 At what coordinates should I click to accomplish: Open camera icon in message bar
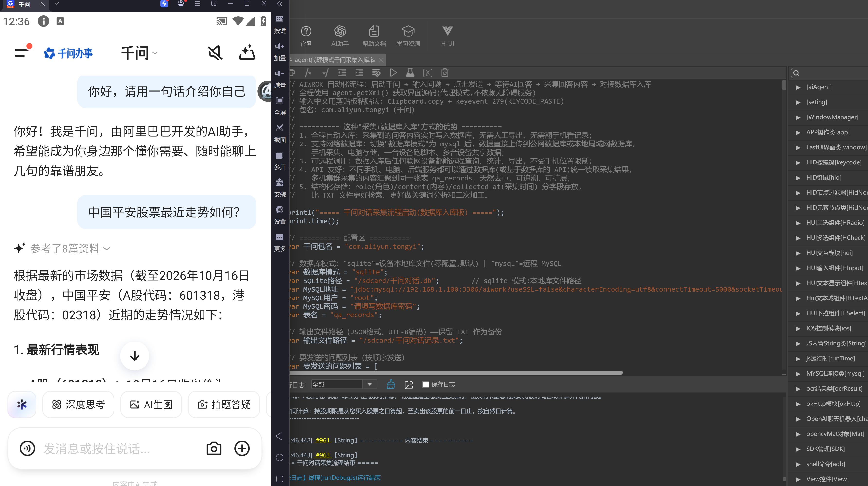214,448
